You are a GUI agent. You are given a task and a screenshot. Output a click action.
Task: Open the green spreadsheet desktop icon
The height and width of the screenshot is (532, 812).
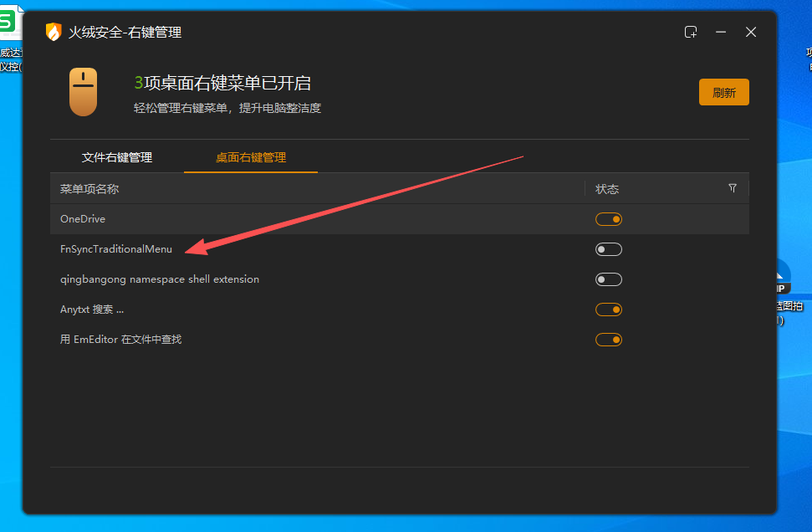[x=10, y=22]
